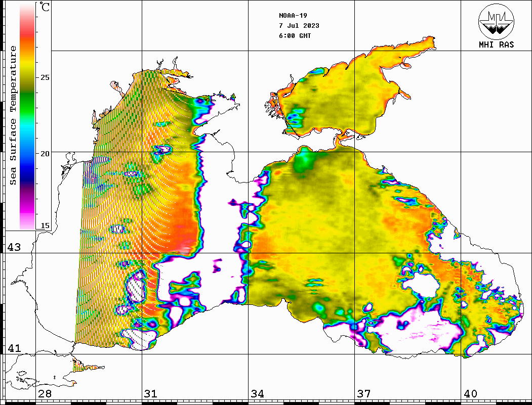This screenshot has width=532, height=405.
Task: Click the '25' tick on the temperature scale
Action: [x=45, y=77]
